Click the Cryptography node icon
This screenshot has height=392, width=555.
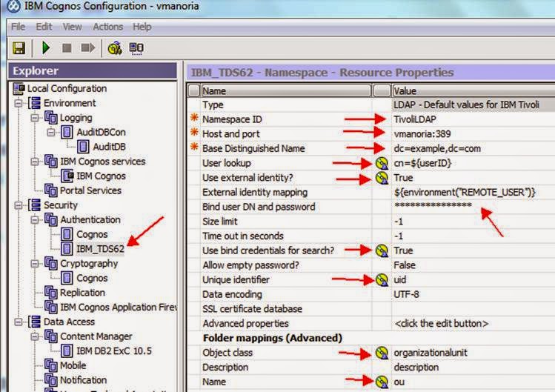coord(51,264)
